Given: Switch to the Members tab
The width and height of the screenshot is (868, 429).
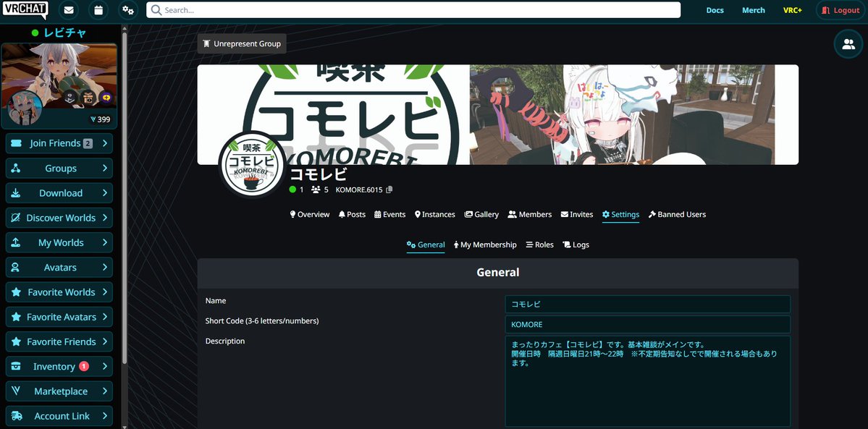Looking at the screenshot, I should [x=530, y=214].
